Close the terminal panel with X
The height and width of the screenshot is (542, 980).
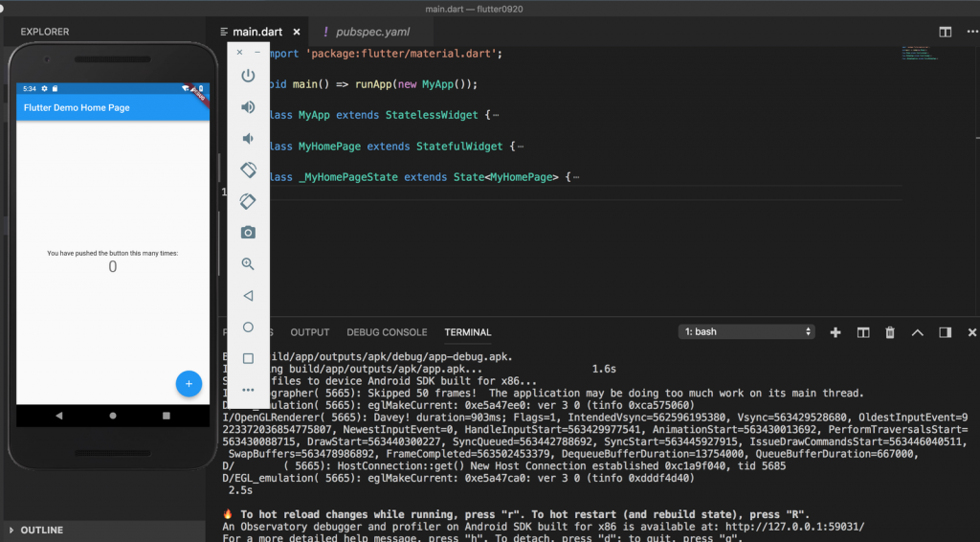pos(972,332)
